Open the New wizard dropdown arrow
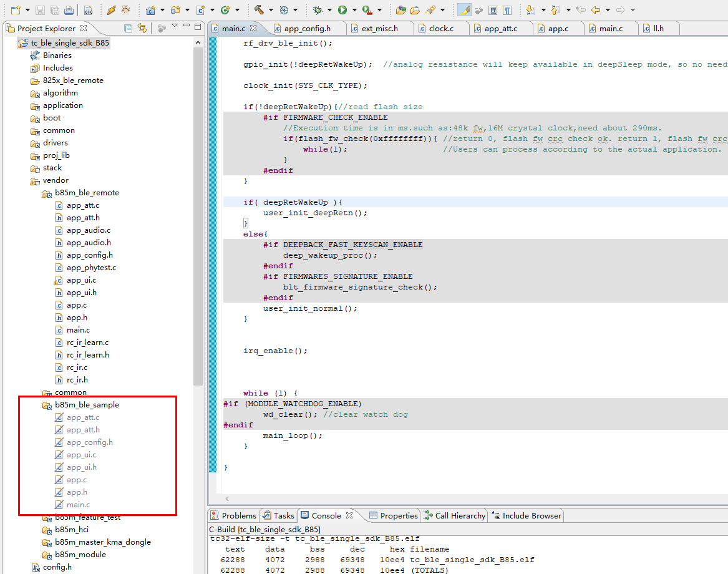 27,10
